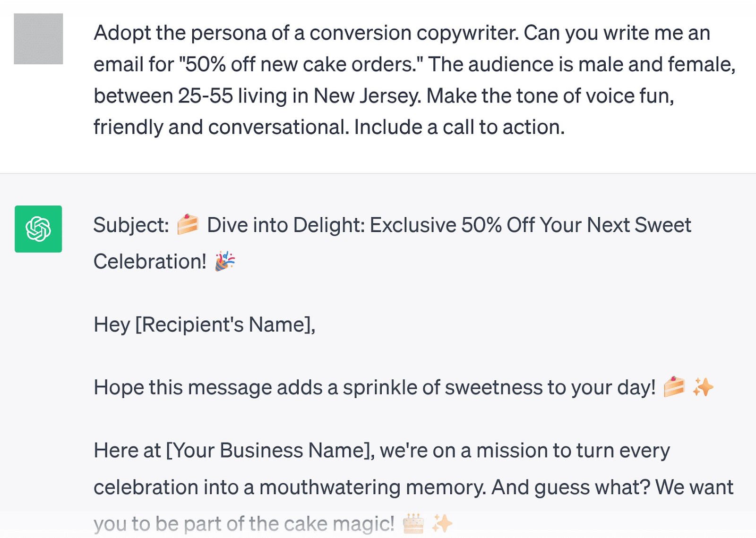Select the "[Recipient's Name]" placeholder text
756x538 pixels.
point(225,325)
